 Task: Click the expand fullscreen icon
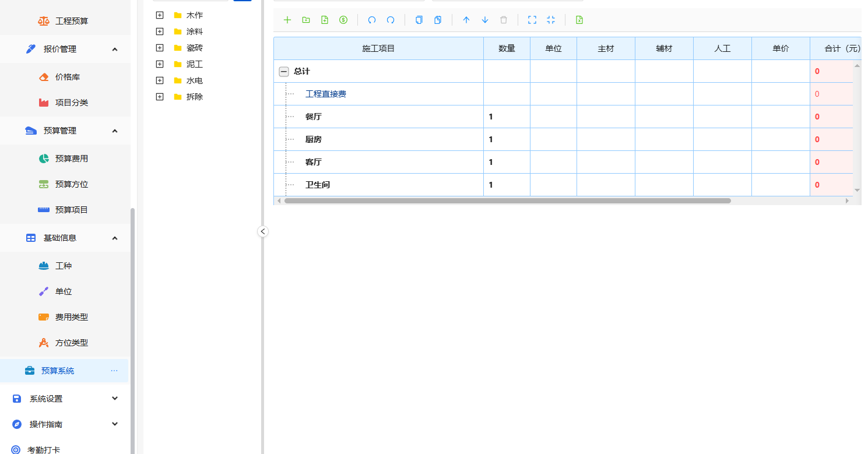pos(532,20)
